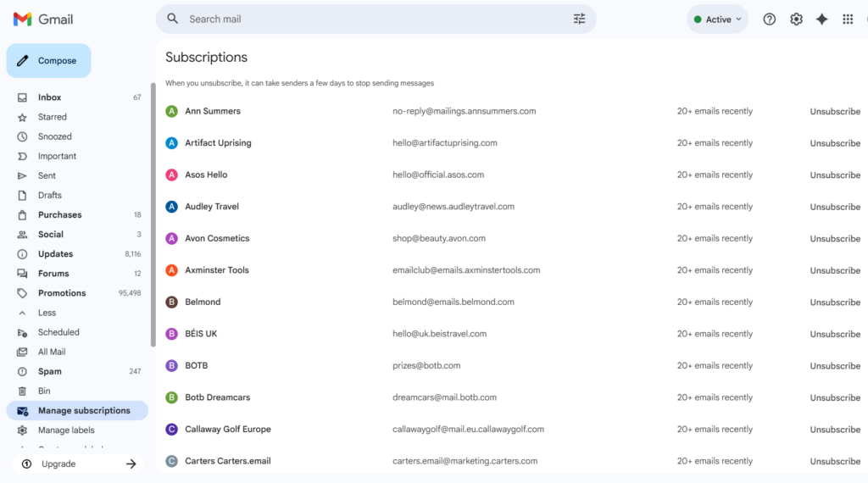
Task: Open the Drafts folder
Action: click(77, 195)
